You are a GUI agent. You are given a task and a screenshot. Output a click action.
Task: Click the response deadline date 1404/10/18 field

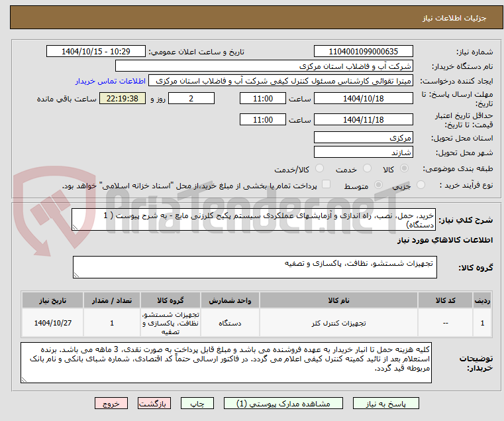pyautogui.click(x=363, y=99)
